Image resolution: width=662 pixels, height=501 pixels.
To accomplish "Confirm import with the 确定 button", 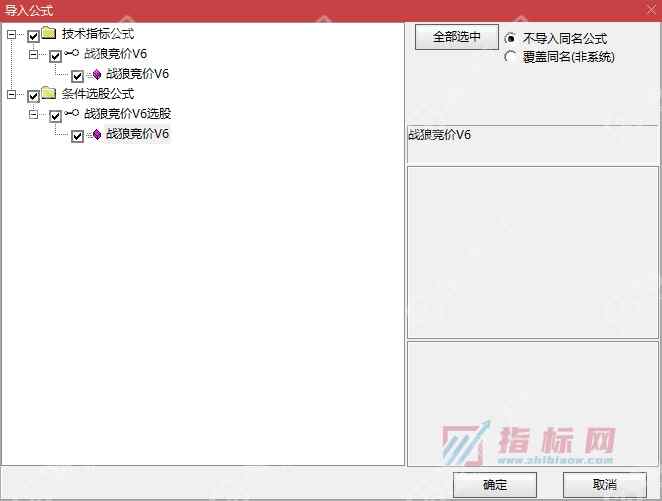I will tap(495, 485).
